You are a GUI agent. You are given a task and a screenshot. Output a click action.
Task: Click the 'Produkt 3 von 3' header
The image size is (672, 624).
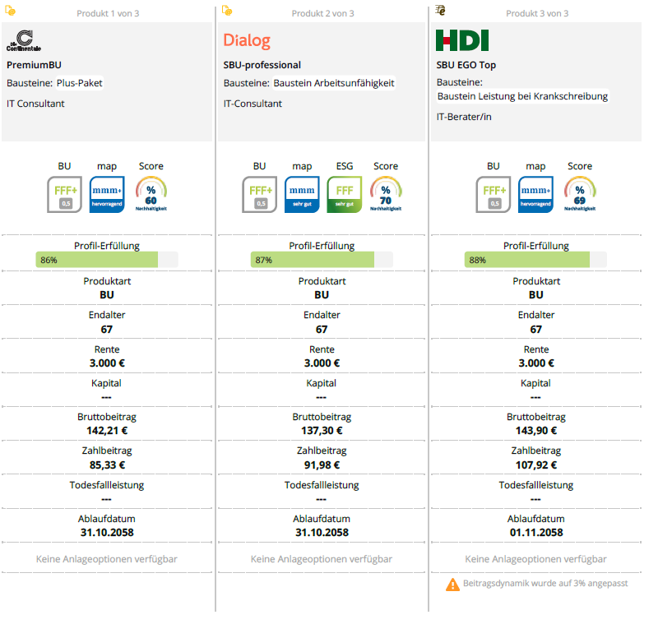[536, 14]
